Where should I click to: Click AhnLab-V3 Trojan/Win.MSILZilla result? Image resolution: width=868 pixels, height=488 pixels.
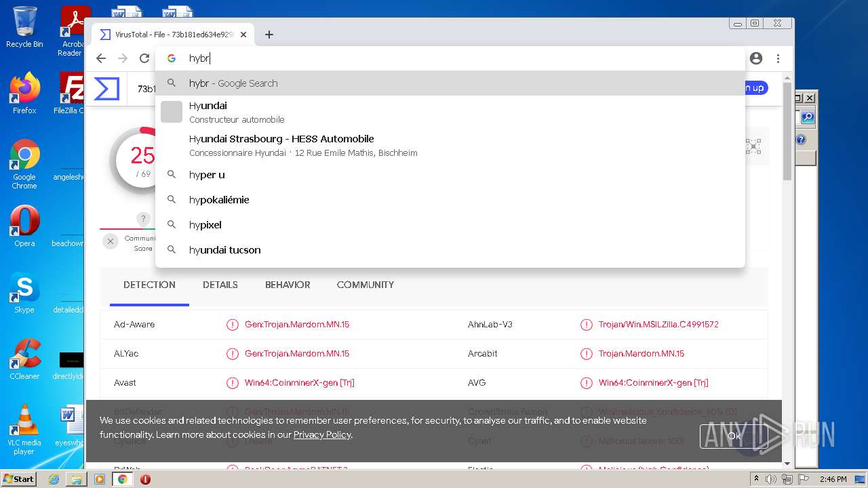pyautogui.click(x=658, y=325)
